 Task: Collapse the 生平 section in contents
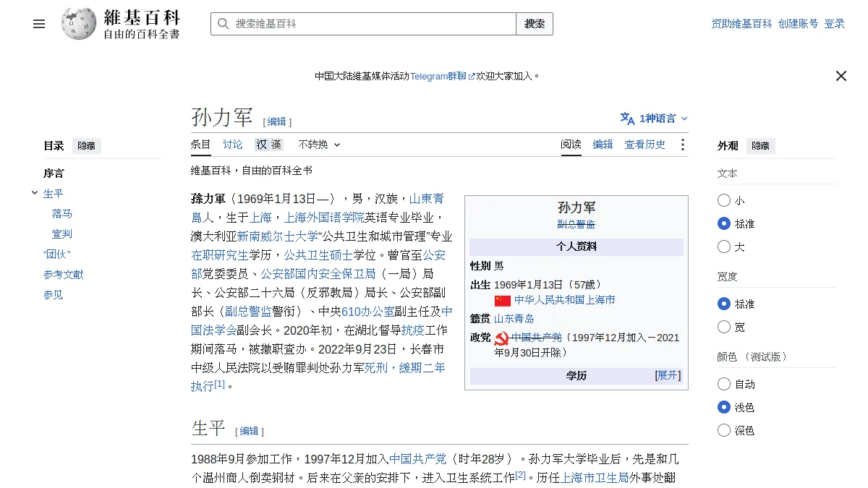pos(35,193)
